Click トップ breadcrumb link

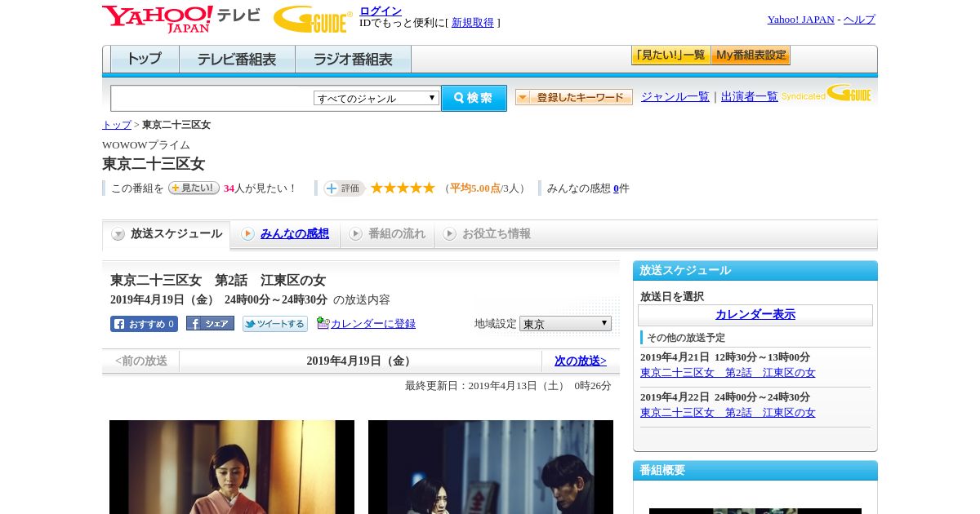click(x=117, y=125)
